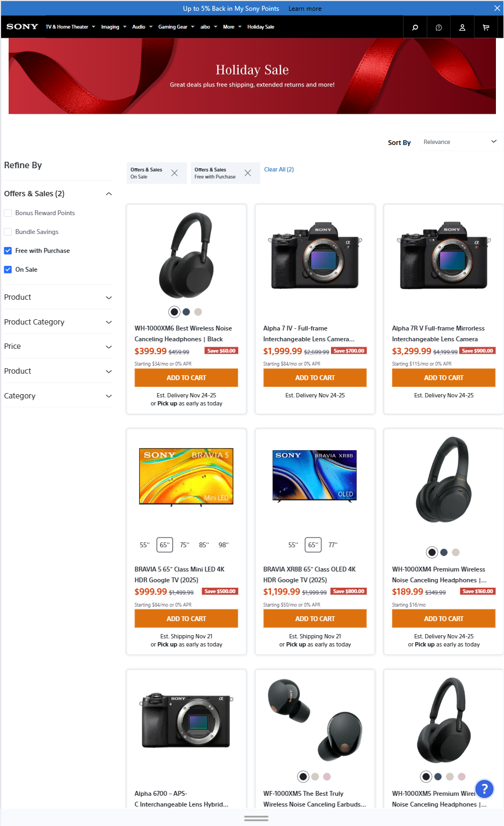The image size is (504, 826).
Task: Open the Holiday Sale menu item
Action: tap(261, 27)
